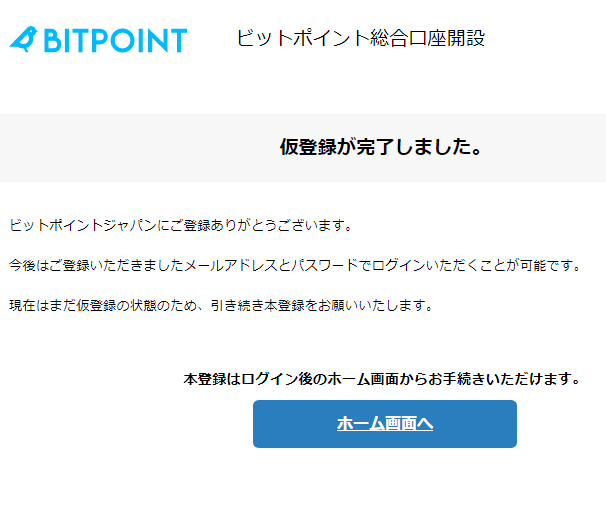Image resolution: width=606 pixels, height=522 pixels.
Task: Click the letter B in the BITPOINT logo
Action: point(56,40)
